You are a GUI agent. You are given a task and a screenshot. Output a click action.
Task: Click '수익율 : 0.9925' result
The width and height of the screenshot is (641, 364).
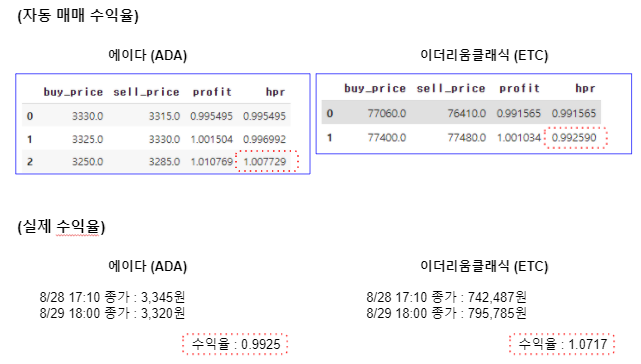click(236, 344)
